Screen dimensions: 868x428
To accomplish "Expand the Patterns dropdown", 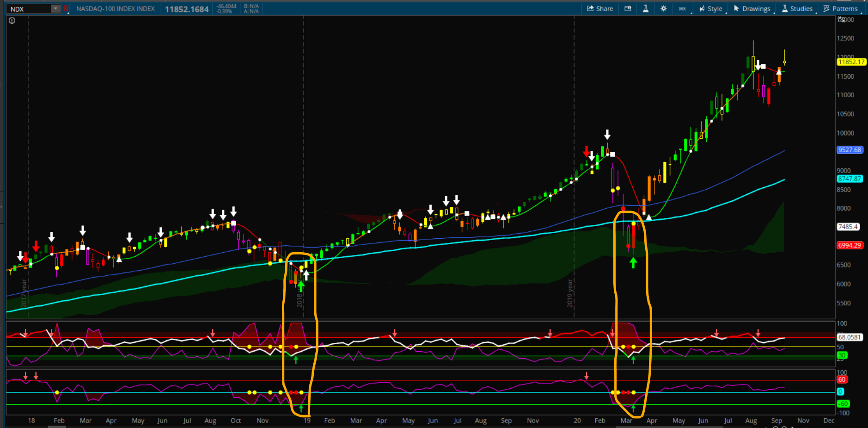I will (x=841, y=8).
